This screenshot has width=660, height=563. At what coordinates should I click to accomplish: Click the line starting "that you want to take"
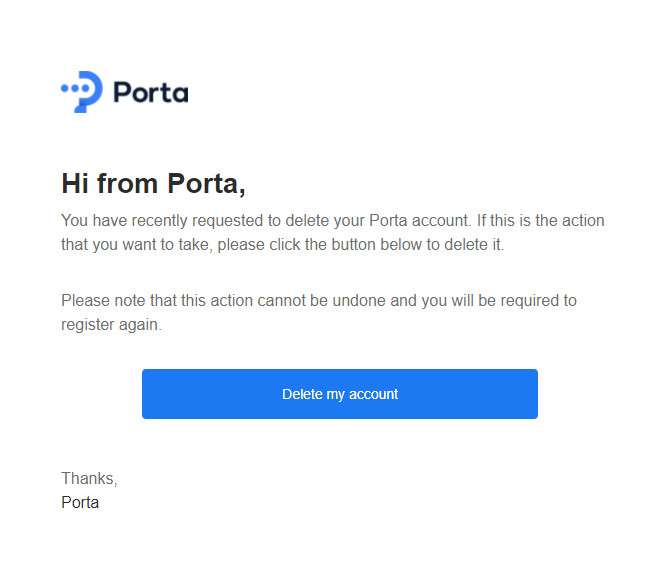[282, 244]
